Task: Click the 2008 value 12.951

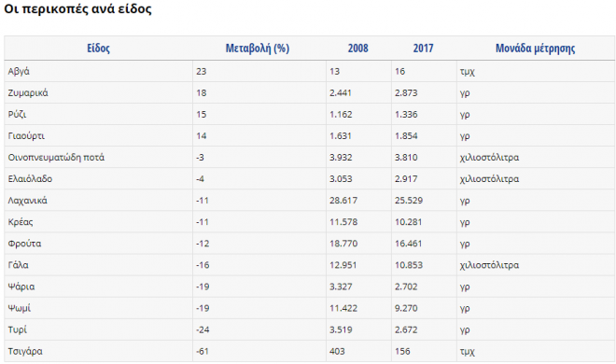Action: [343, 265]
